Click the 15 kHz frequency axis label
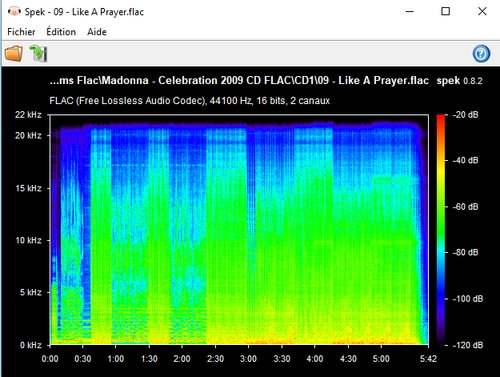The height and width of the screenshot is (377, 500). click(28, 188)
